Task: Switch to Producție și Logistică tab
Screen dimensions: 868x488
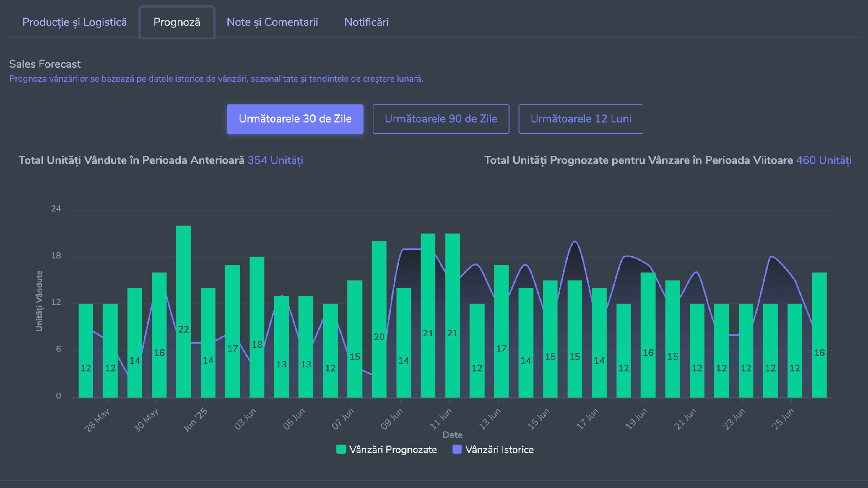Action: (75, 22)
